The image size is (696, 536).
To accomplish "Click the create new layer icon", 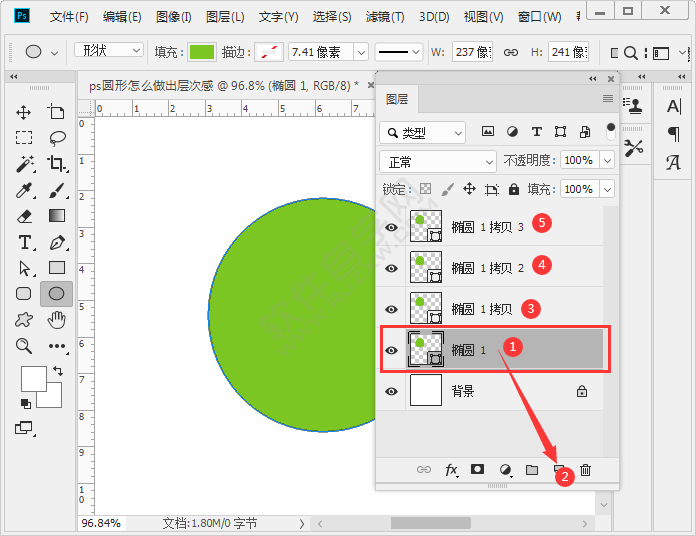I will (x=559, y=469).
